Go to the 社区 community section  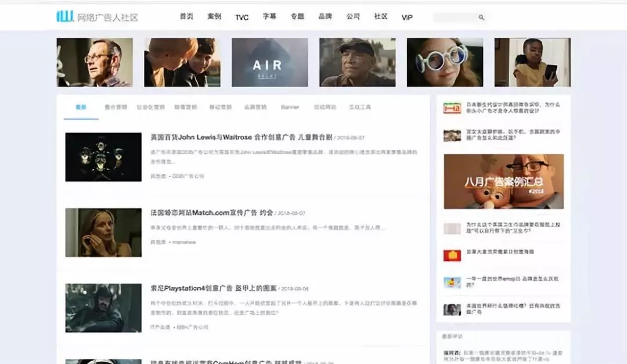click(x=381, y=17)
